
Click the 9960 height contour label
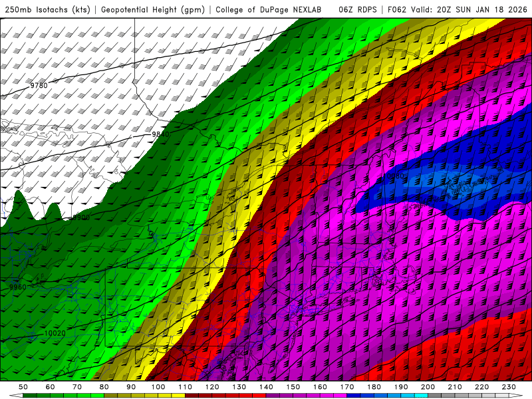pyautogui.click(x=18, y=287)
